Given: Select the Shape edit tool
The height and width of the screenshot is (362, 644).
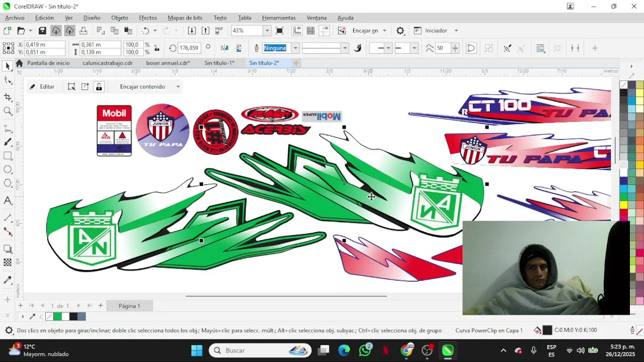Looking at the screenshot, I should click(8, 80).
